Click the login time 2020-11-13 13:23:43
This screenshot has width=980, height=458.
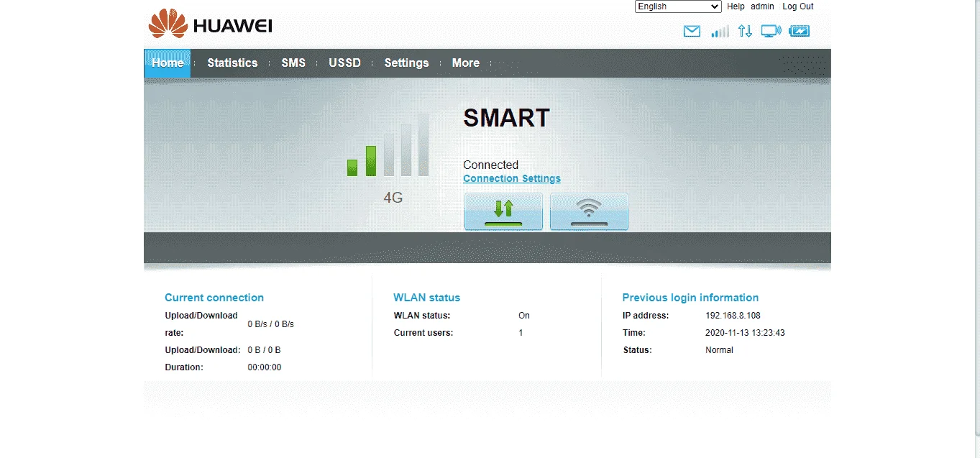coord(745,333)
